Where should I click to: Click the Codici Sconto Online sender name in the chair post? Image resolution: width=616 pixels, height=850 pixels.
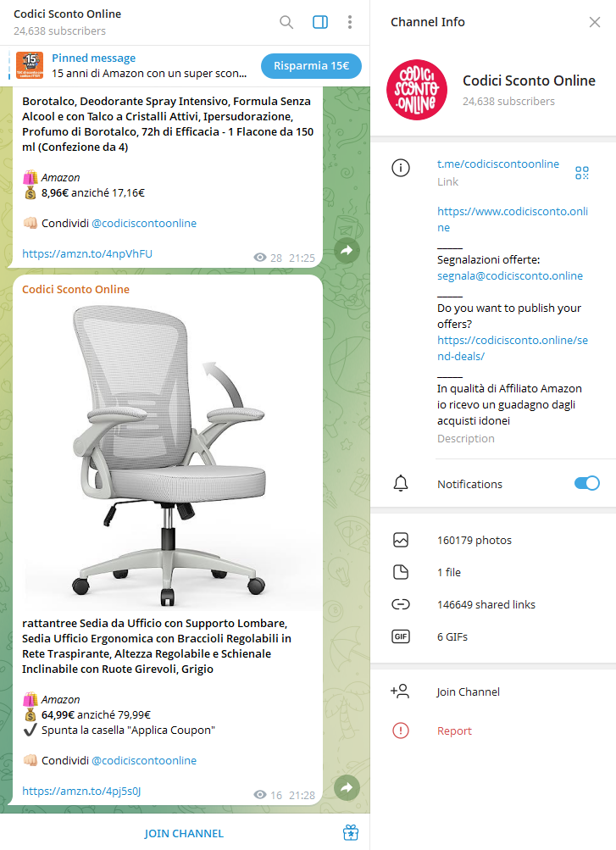pos(76,290)
